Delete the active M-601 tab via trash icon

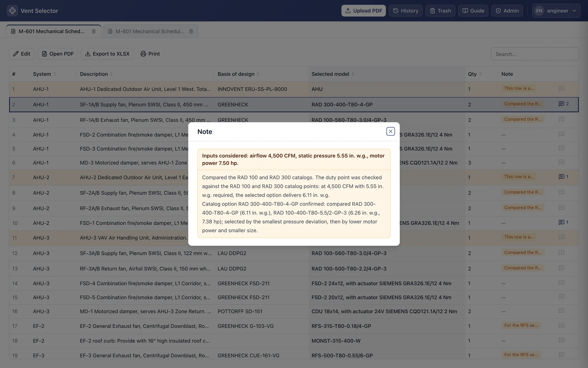pyautogui.click(x=94, y=31)
